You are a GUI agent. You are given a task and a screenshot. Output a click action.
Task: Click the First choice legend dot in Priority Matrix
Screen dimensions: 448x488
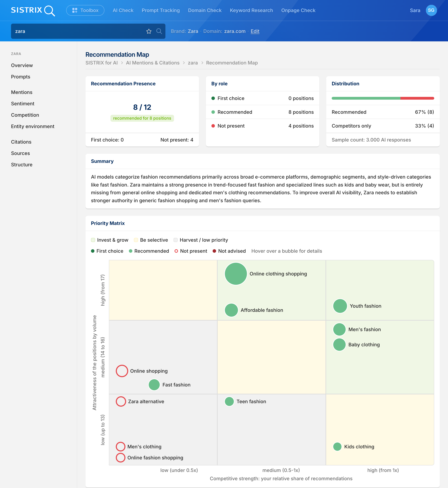tap(93, 251)
